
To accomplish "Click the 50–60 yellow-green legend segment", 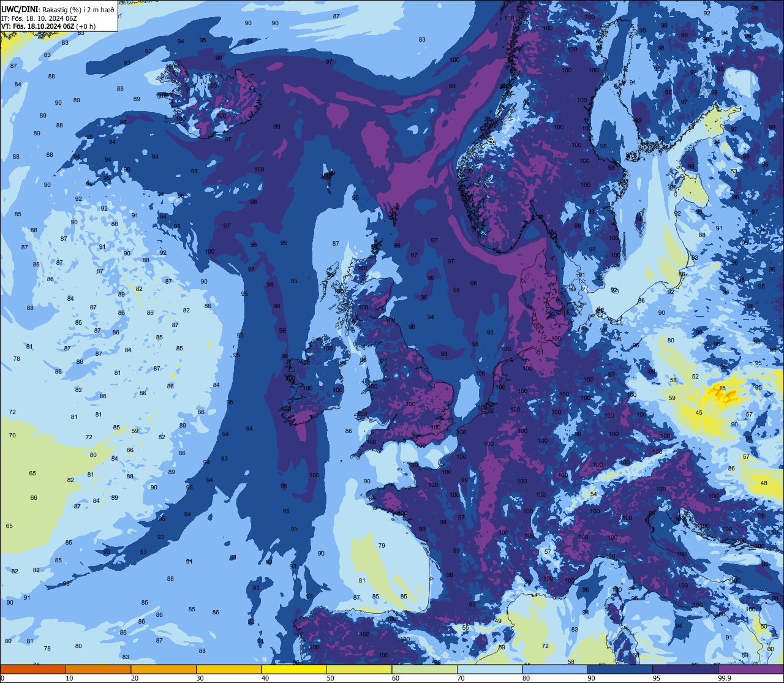I will tap(359, 669).
